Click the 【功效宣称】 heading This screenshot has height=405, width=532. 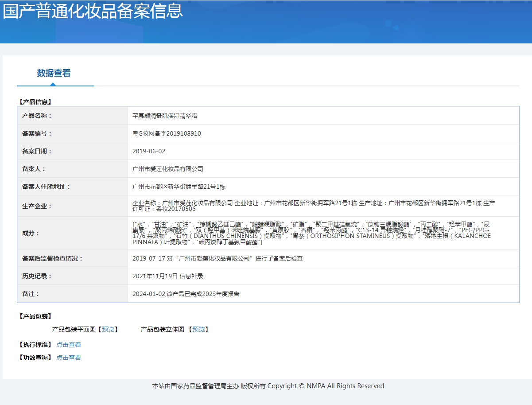[35, 358]
